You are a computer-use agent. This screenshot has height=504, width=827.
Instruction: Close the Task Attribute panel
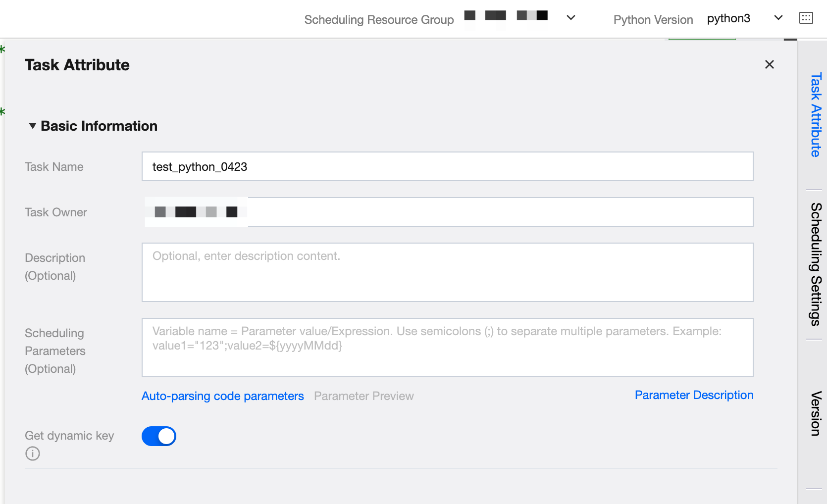click(769, 64)
